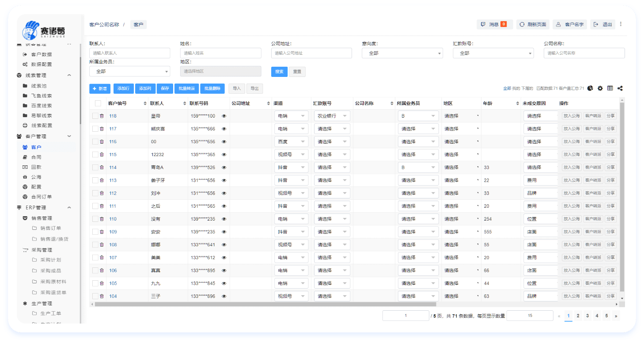Focus the page number input field
644x343 pixels.
(406, 316)
